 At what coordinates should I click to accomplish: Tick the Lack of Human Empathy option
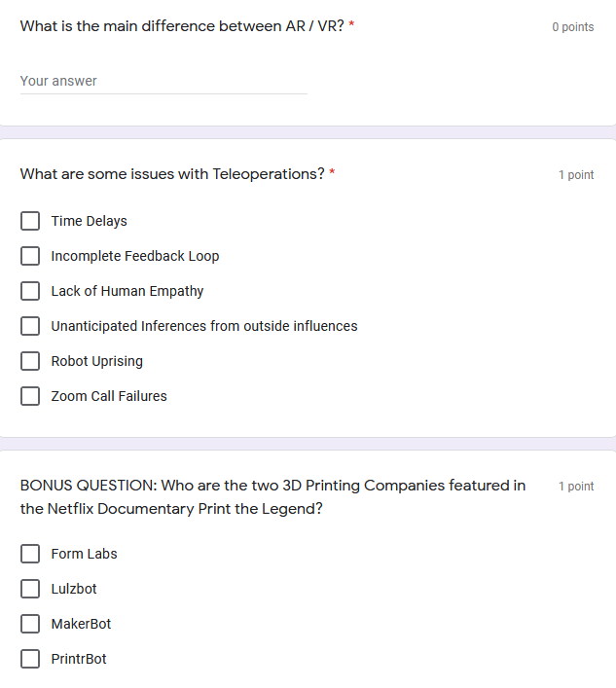pos(31,291)
